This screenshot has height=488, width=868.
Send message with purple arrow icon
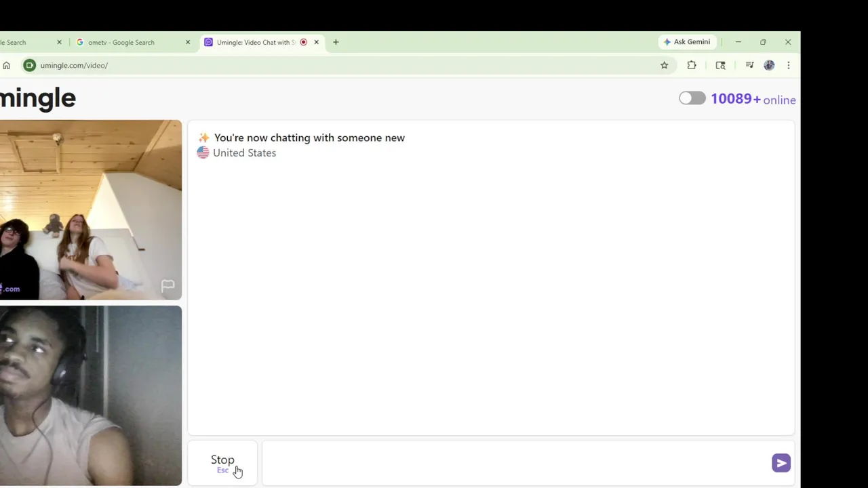click(x=781, y=463)
